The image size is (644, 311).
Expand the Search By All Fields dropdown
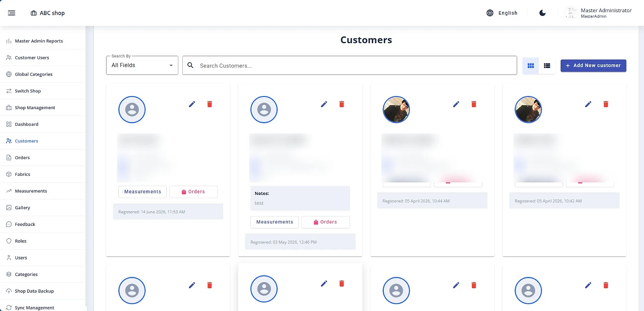pos(142,65)
